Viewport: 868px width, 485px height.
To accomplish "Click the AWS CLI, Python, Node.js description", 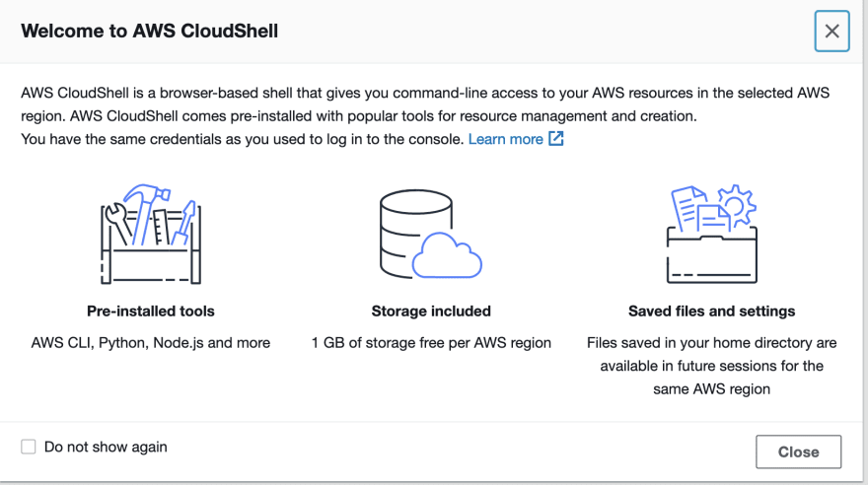I will click(151, 343).
